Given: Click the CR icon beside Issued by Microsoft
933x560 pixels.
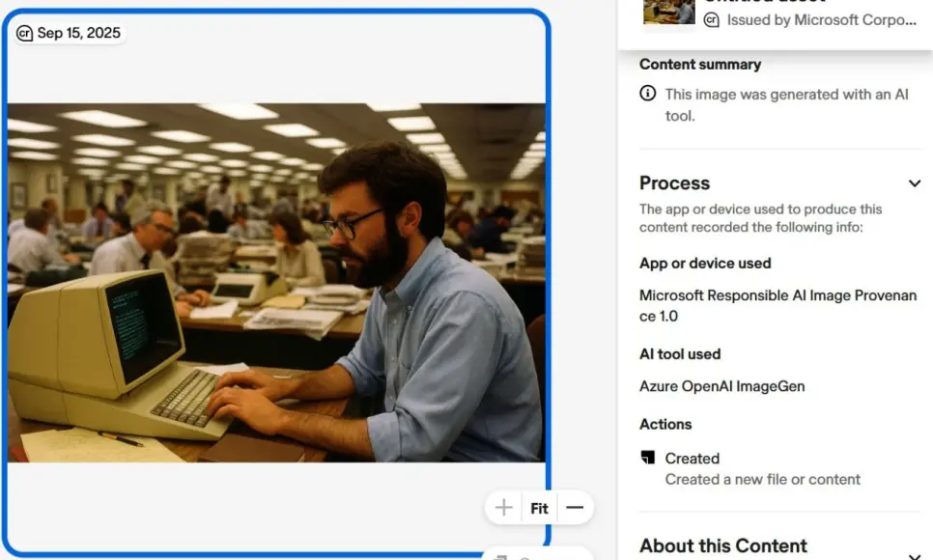Looking at the screenshot, I should point(712,19).
